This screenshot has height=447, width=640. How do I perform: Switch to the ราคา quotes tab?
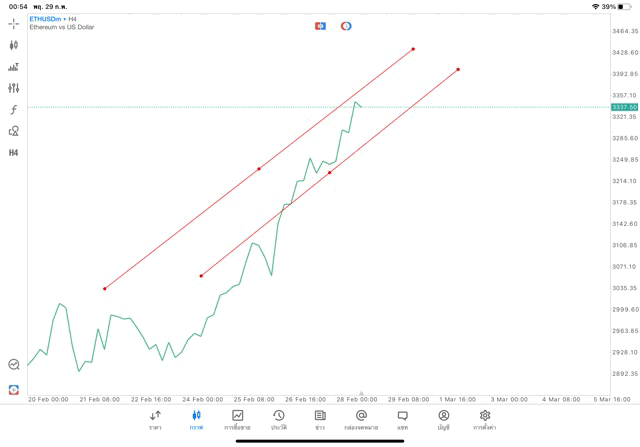click(155, 419)
